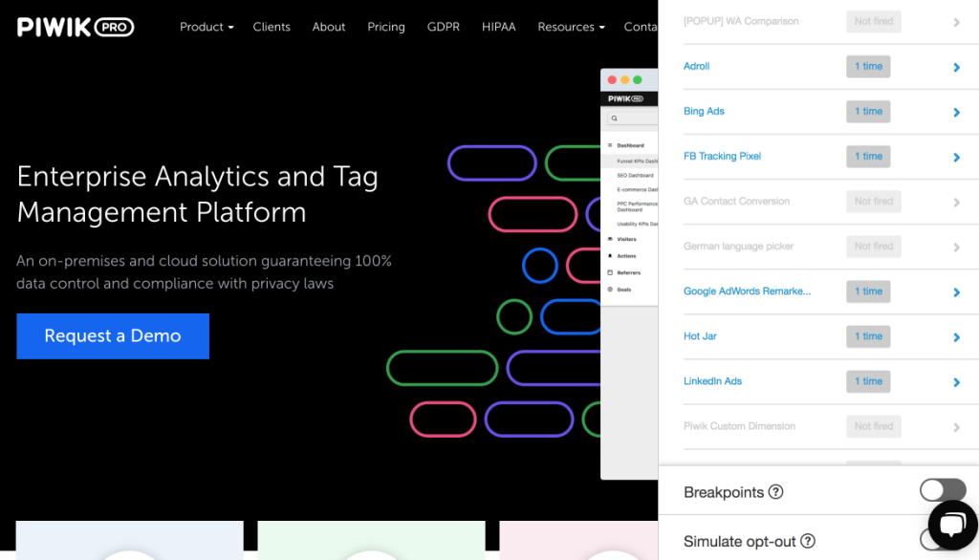Click the German language picker tag name
The height and width of the screenshot is (560, 979).
coord(738,246)
